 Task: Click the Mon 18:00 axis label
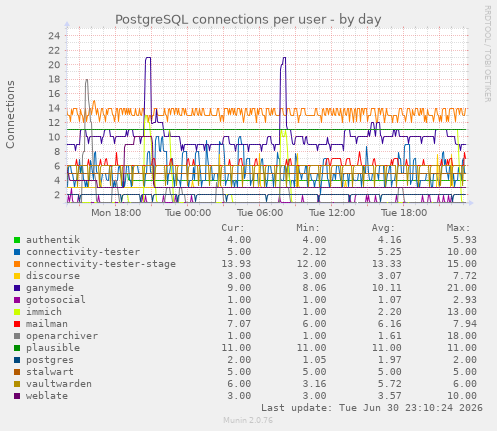[116, 213]
